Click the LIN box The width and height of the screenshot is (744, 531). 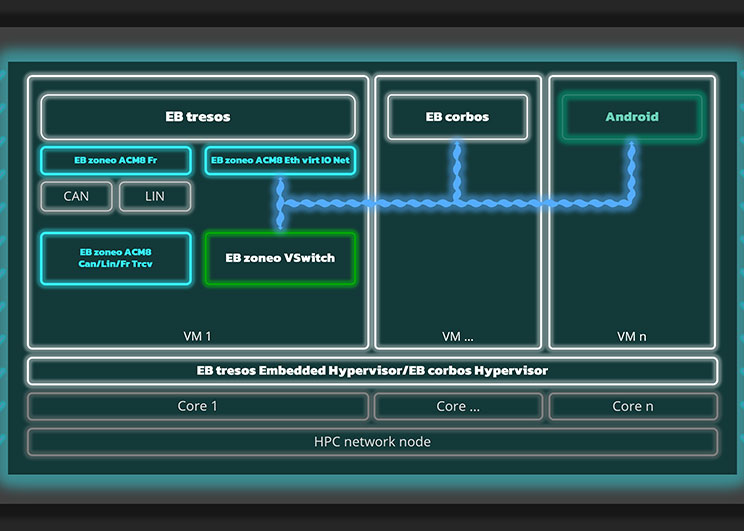[x=155, y=196]
